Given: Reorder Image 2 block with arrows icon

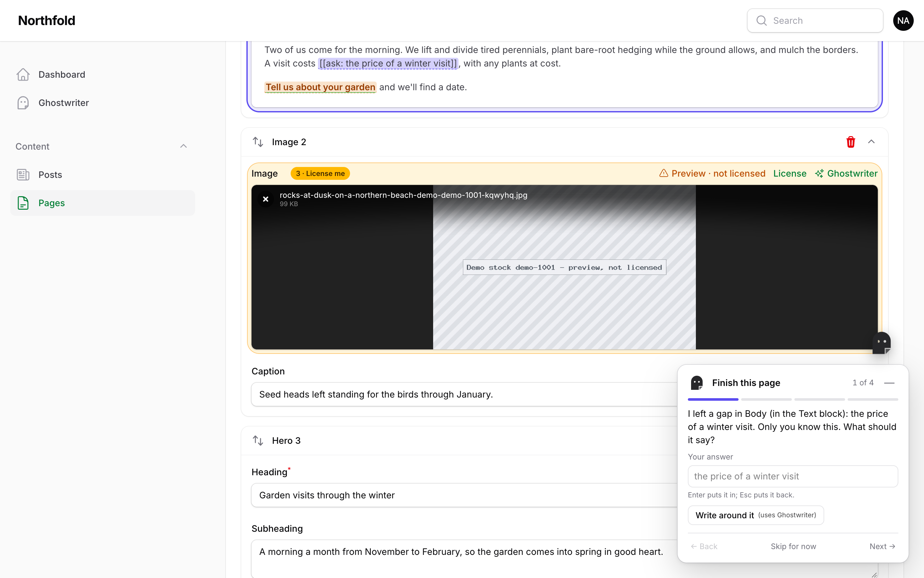Looking at the screenshot, I should tap(258, 142).
